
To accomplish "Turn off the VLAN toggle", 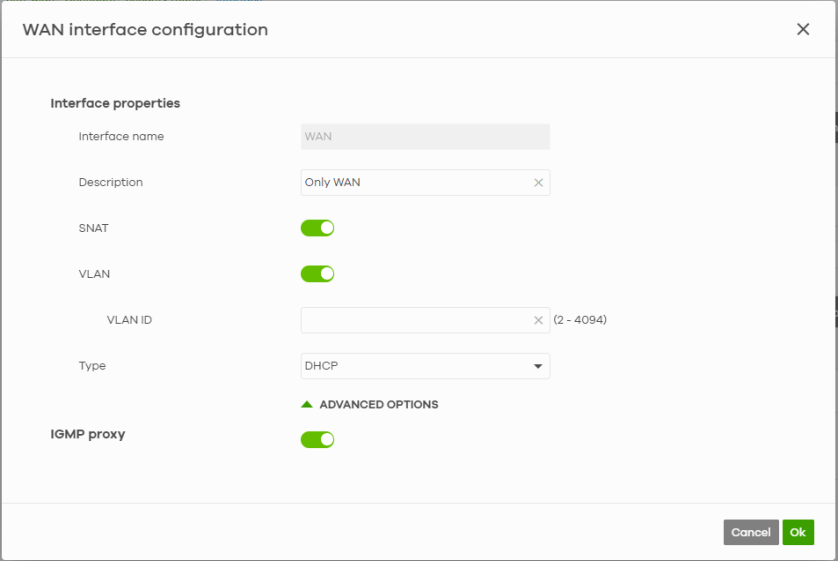I will (317, 274).
